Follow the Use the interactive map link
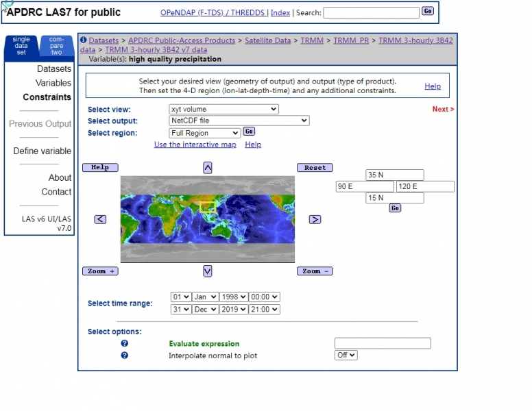 195,145
